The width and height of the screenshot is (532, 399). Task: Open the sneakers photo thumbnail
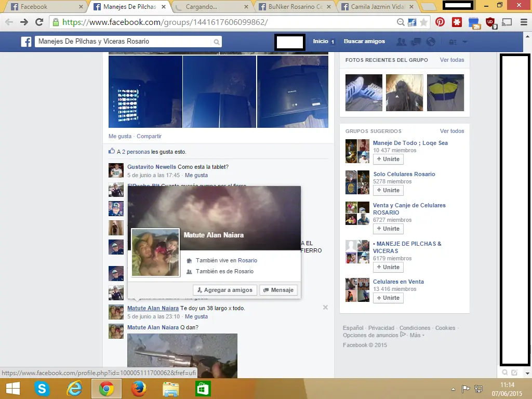click(364, 92)
